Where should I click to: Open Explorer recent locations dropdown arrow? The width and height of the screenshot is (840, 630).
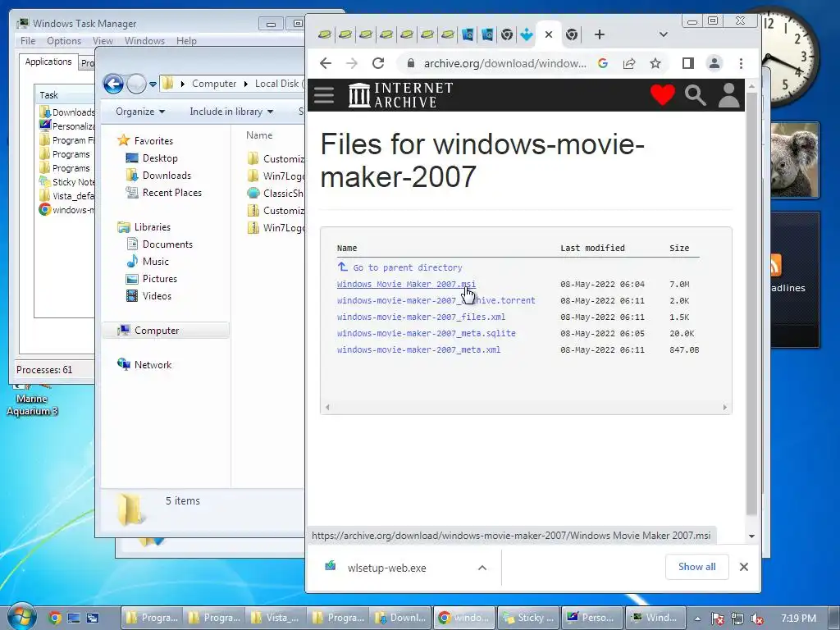(153, 84)
